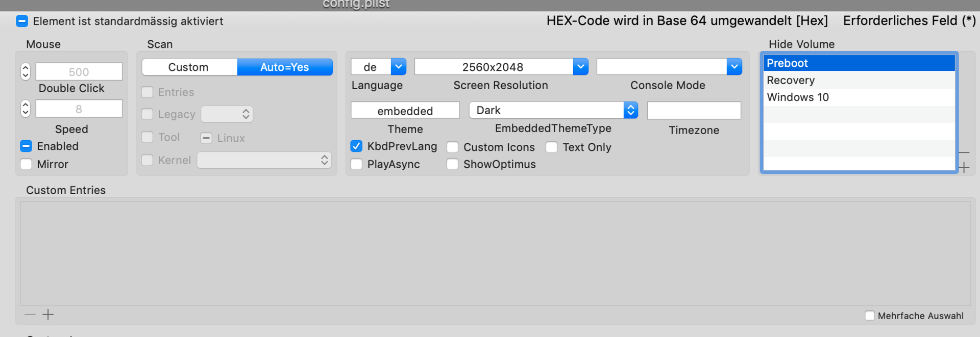The height and width of the screenshot is (337, 980).
Task: Enable the PlayAsync checkbox
Action: tap(356, 164)
